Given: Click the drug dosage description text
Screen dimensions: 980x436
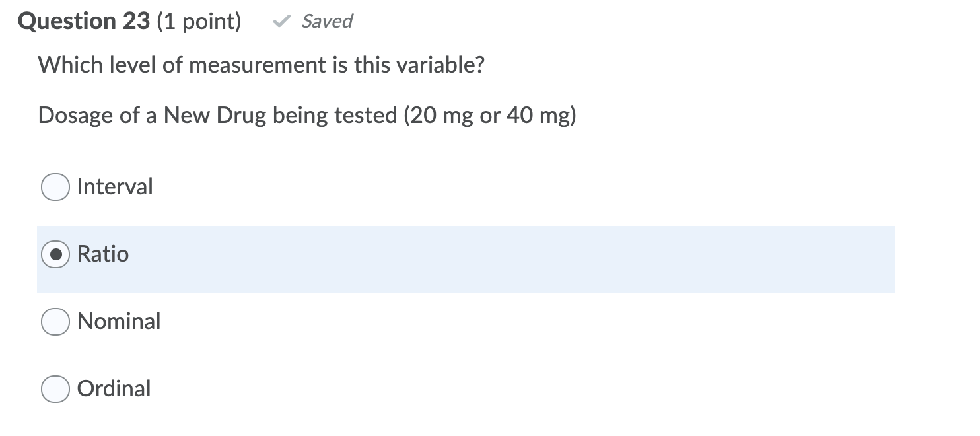Looking at the screenshot, I should click(x=307, y=115).
